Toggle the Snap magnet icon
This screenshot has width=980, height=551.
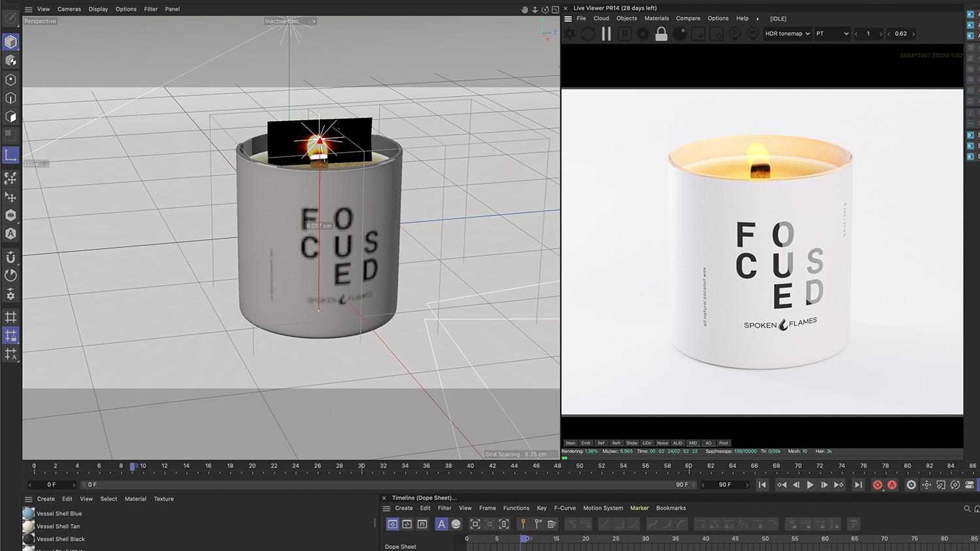click(10, 257)
